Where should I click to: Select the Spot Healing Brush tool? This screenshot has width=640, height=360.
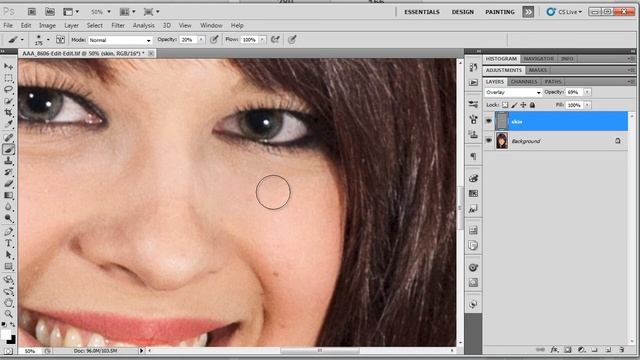point(8,138)
